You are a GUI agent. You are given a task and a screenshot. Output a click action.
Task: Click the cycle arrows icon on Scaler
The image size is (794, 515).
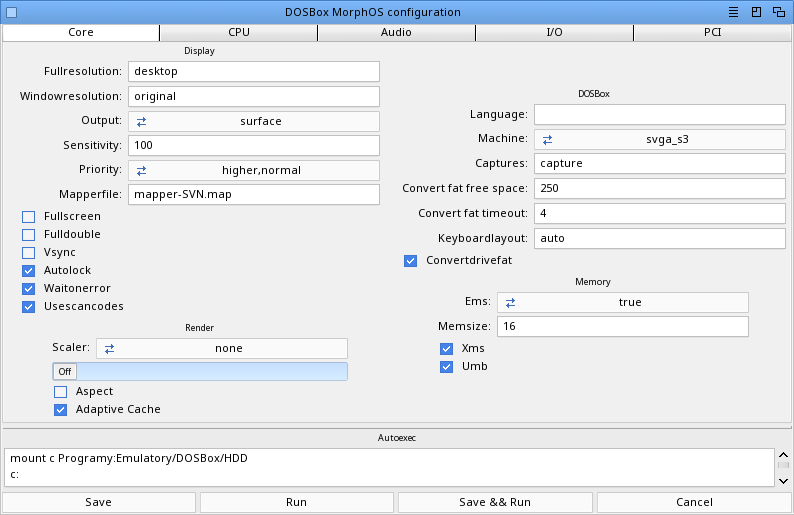[x=109, y=348]
